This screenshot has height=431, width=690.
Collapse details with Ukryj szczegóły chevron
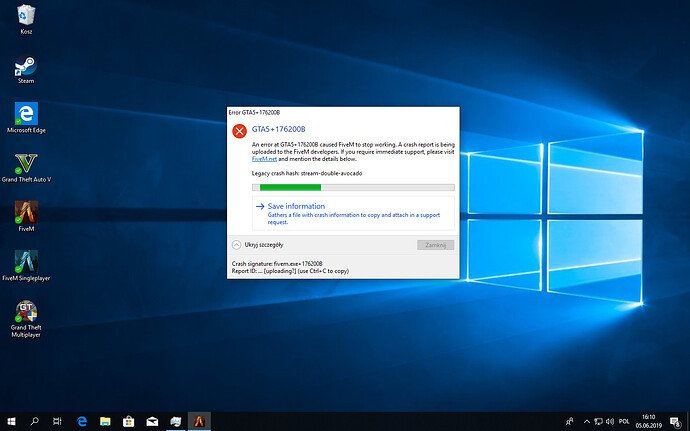pyautogui.click(x=236, y=244)
